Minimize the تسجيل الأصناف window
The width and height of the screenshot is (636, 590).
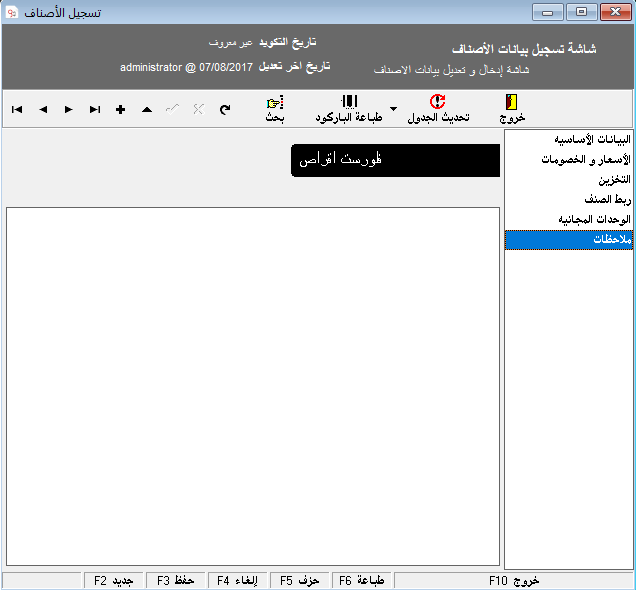point(548,12)
